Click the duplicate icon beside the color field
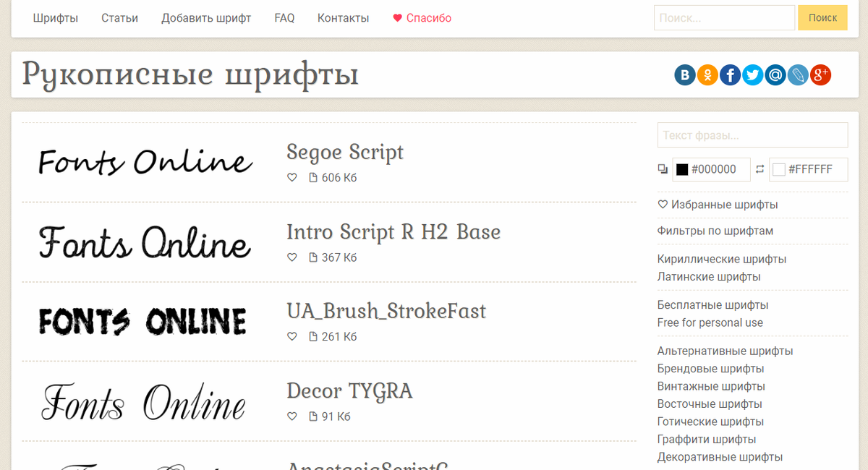The width and height of the screenshot is (868, 470). [x=663, y=168]
